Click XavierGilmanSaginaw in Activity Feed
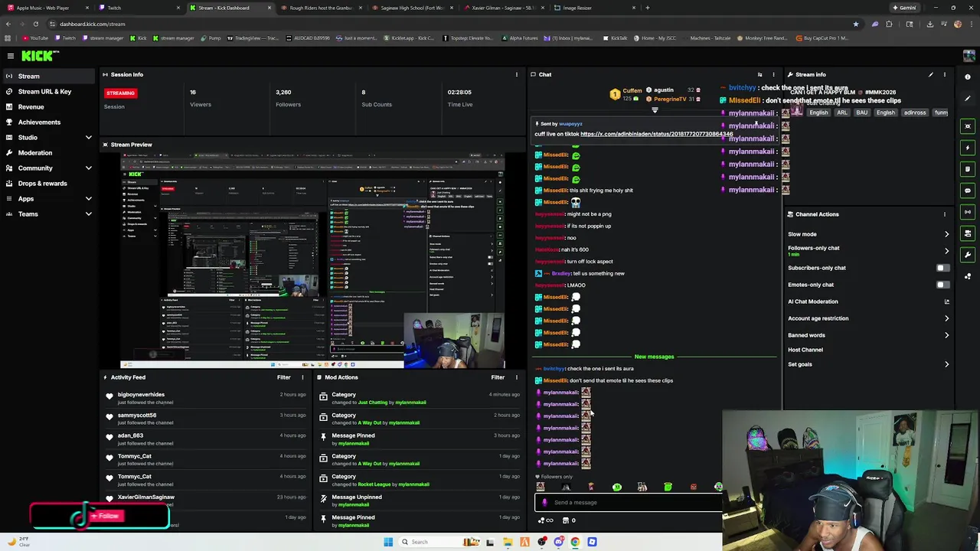This screenshot has width=980, height=551. (x=146, y=497)
